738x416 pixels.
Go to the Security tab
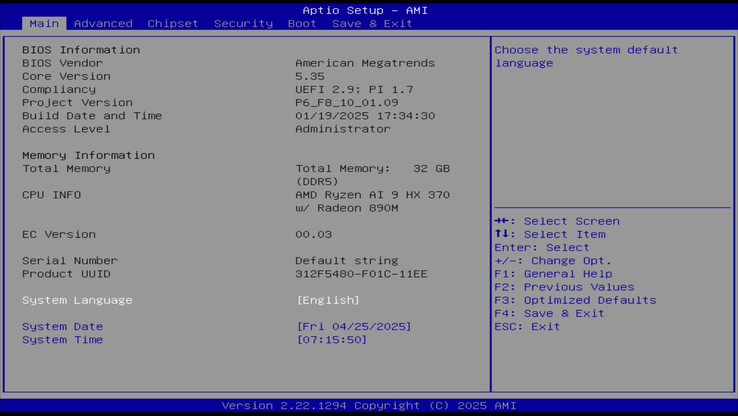[x=243, y=24]
